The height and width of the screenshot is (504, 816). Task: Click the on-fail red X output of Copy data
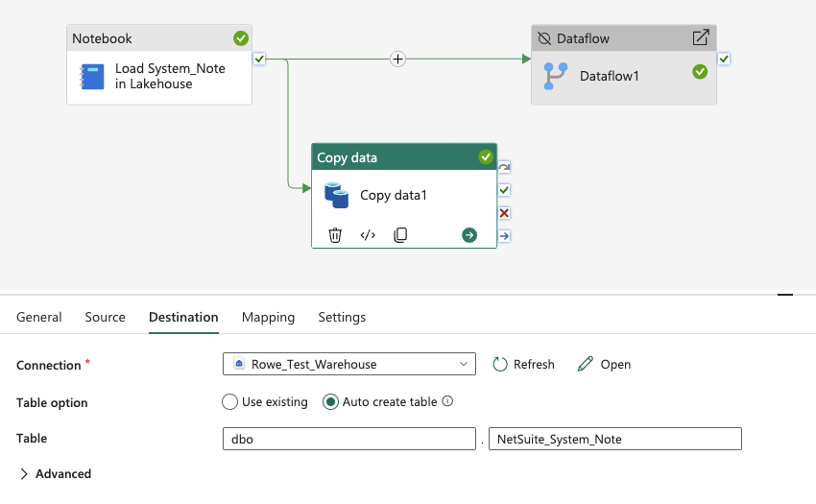click(504, 213)
